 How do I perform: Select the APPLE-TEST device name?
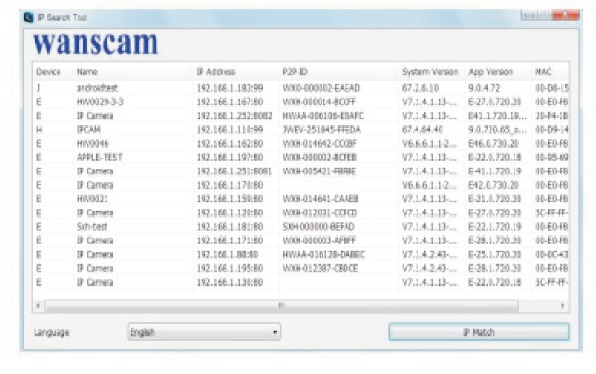pyautogui.click(x=100, y=157)
